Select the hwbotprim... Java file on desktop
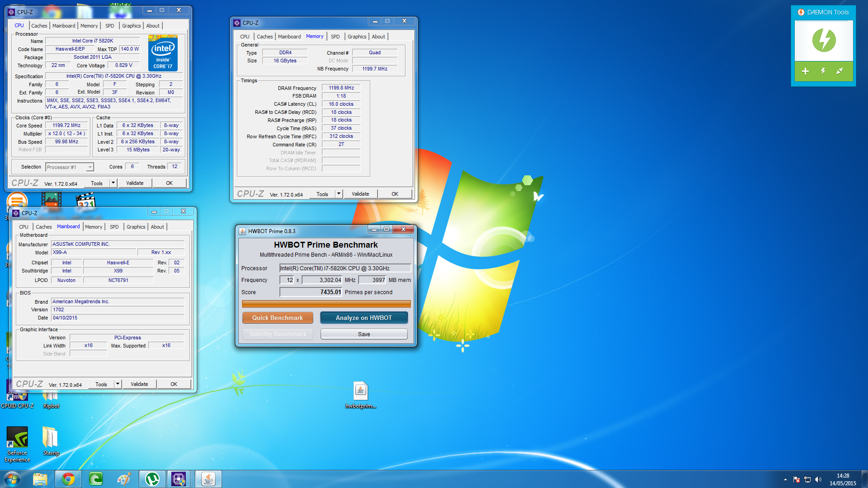 (360, 395)
